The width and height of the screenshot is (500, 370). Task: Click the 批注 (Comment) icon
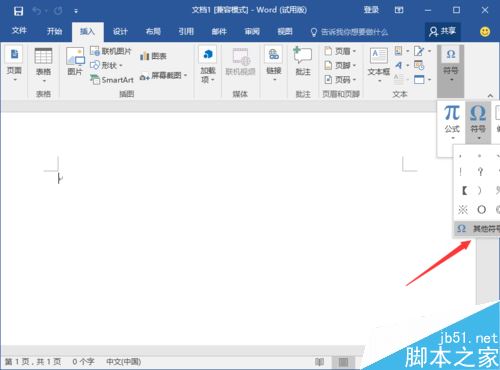(x=303, y=61)
